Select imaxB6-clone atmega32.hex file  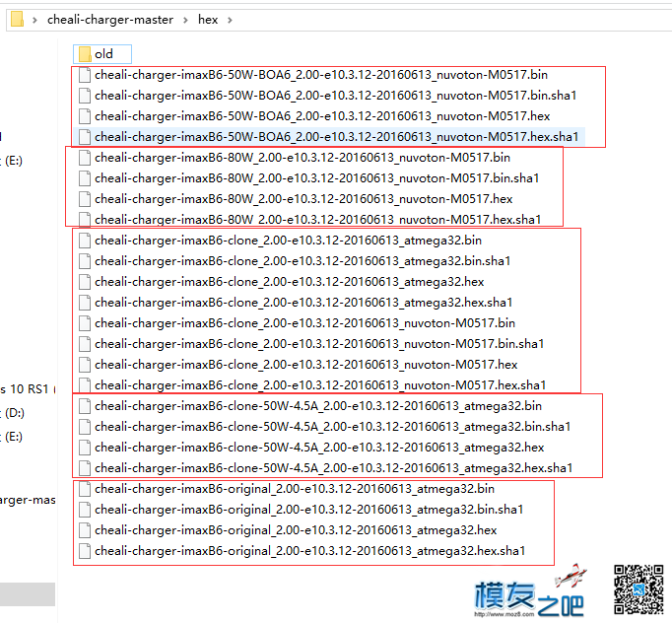pos(282,282)
